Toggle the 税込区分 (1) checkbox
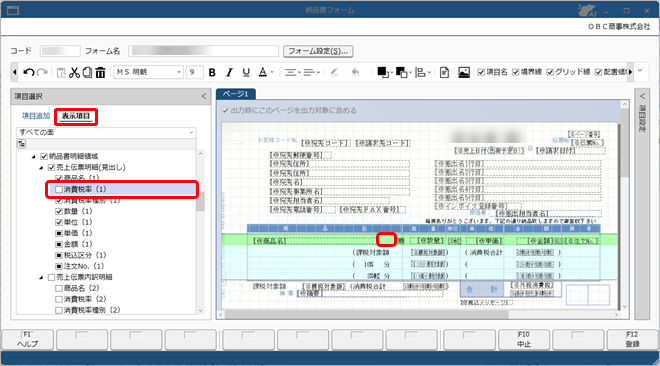 pos(59,255)
